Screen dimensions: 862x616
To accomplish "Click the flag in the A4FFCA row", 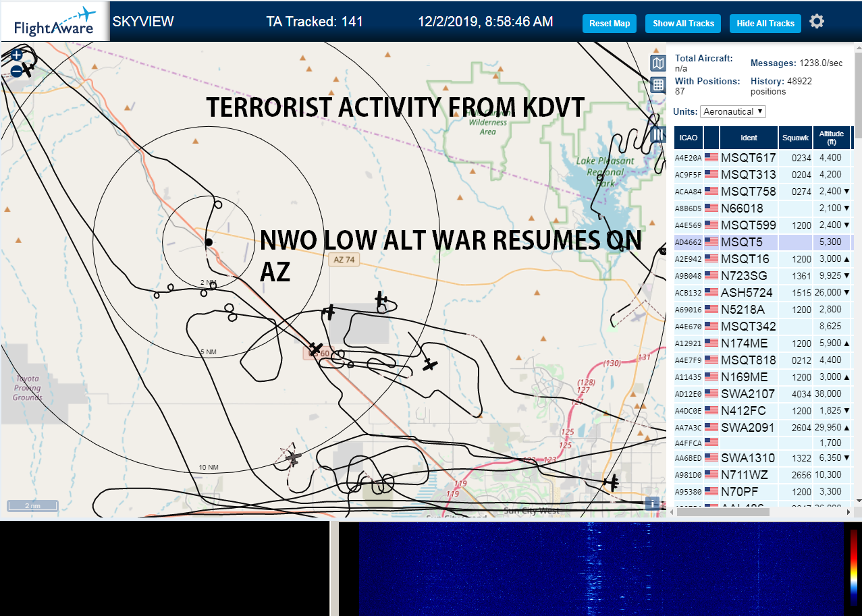I will (711, 443).
